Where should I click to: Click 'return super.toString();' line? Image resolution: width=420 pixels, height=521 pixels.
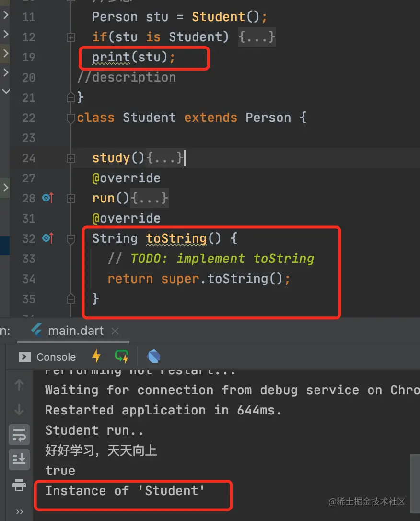tap(199, 279)
